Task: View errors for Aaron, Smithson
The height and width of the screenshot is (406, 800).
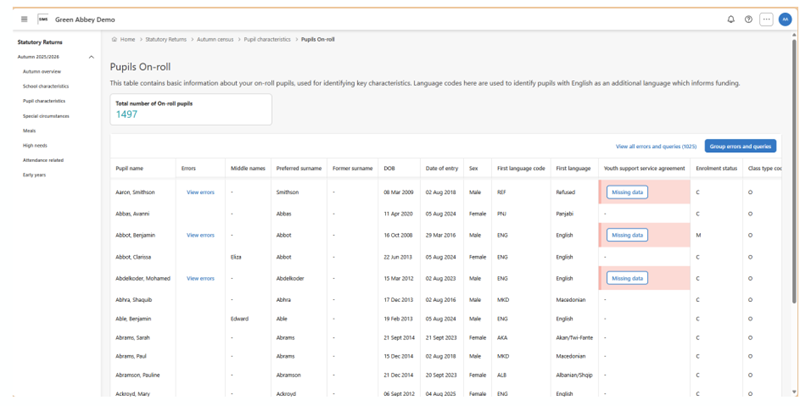Action: click(200, 192)
